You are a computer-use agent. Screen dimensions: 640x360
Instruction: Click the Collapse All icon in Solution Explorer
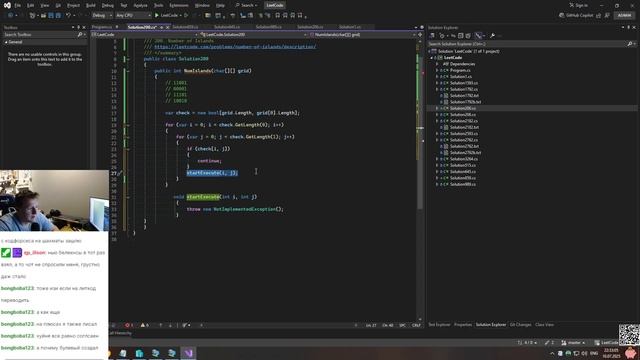pos(460,36)
